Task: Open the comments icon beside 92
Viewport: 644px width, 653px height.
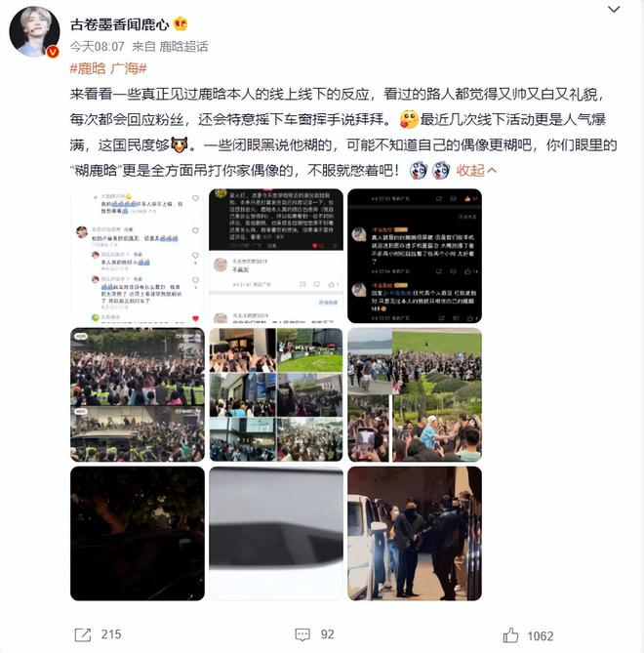Action: coord(302,634)
